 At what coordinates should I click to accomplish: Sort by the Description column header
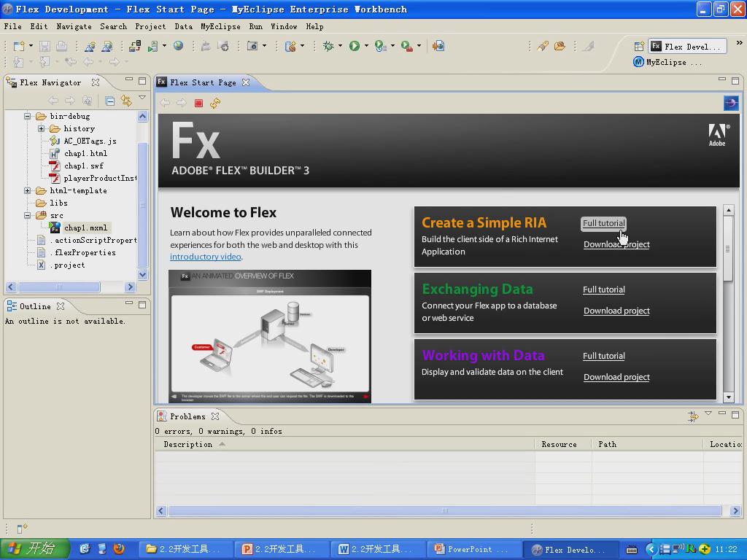point(344,444)
